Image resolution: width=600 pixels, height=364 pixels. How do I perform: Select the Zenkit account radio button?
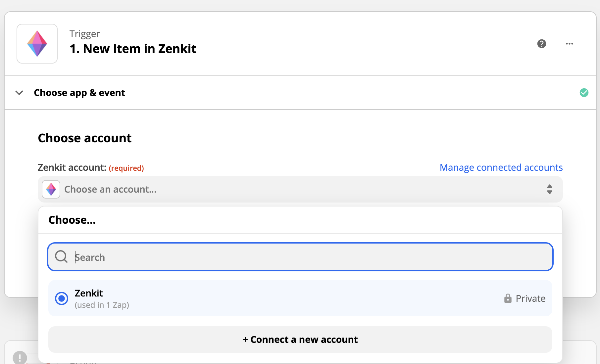tap(62, 298)
